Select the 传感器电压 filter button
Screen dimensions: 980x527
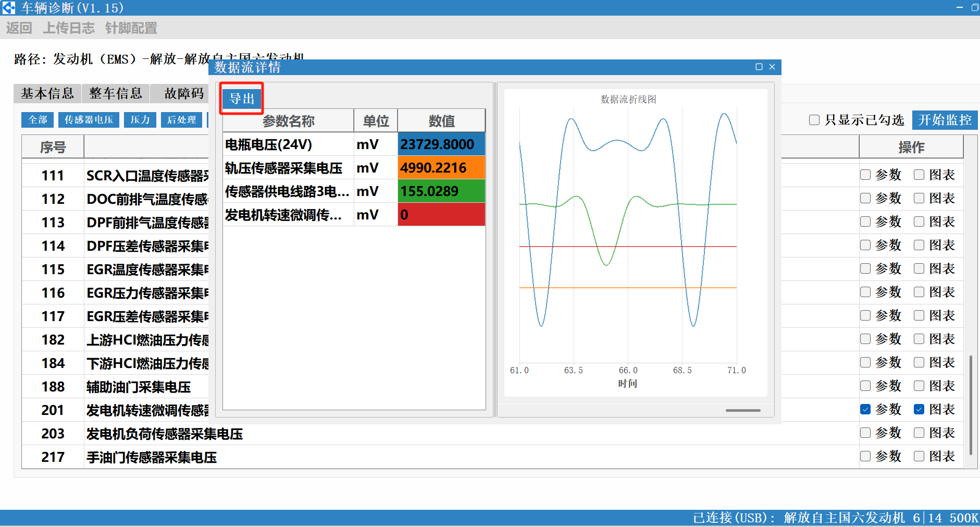89,120
